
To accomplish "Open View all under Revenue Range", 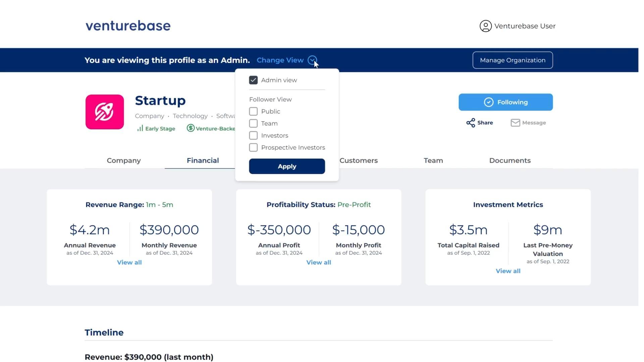I will pyautogui.click(x=129, y=262).
